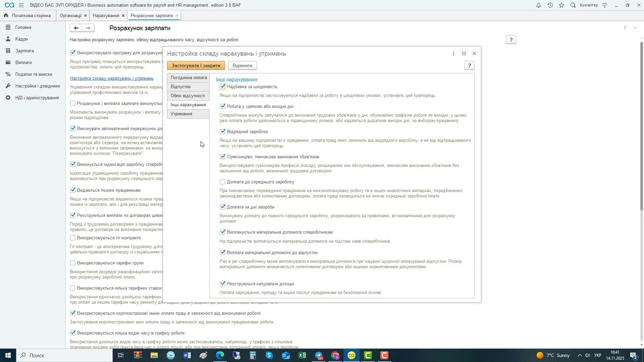Screen dimensions: 644x362
Task: Toggle Реєструються натуральні доходи checkbox
Action: coord(223,284)
